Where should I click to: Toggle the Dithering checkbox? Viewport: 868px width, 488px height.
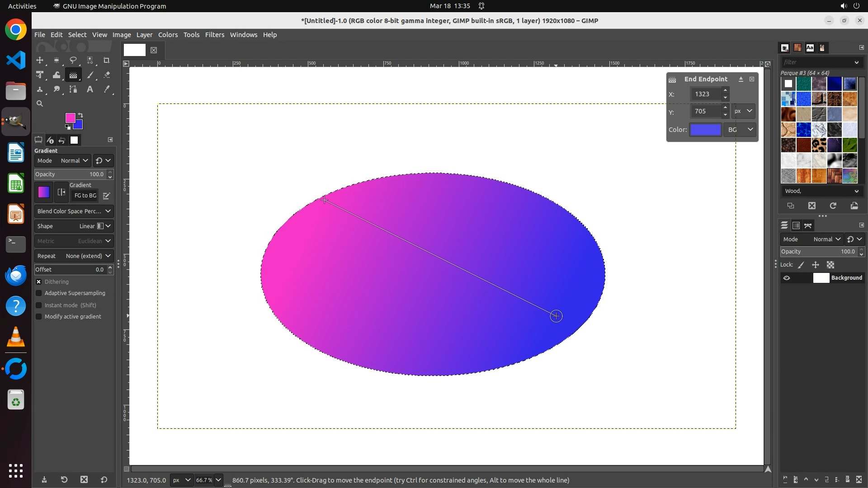pyautogui.click(x=39, y=282)
